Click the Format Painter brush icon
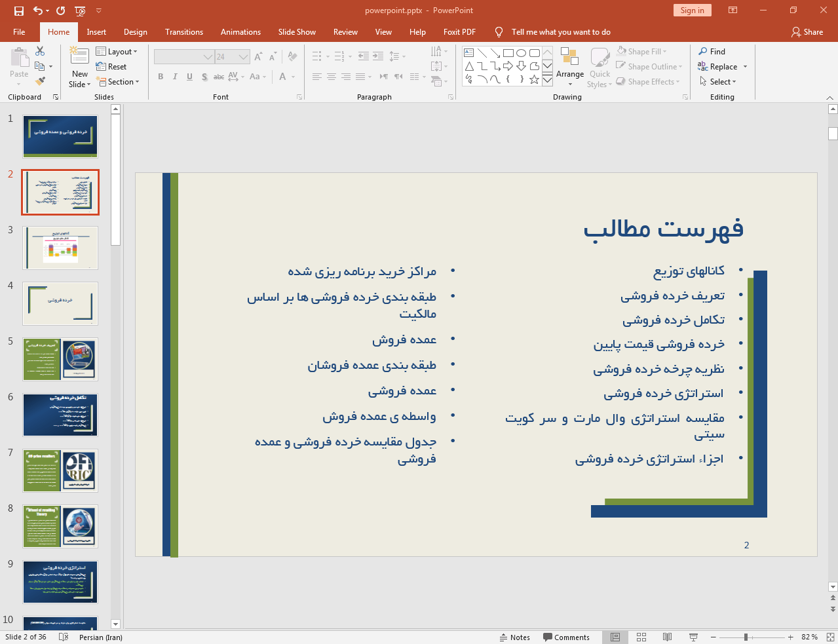The width and height of the screenshot is (838, 644). 40,81
